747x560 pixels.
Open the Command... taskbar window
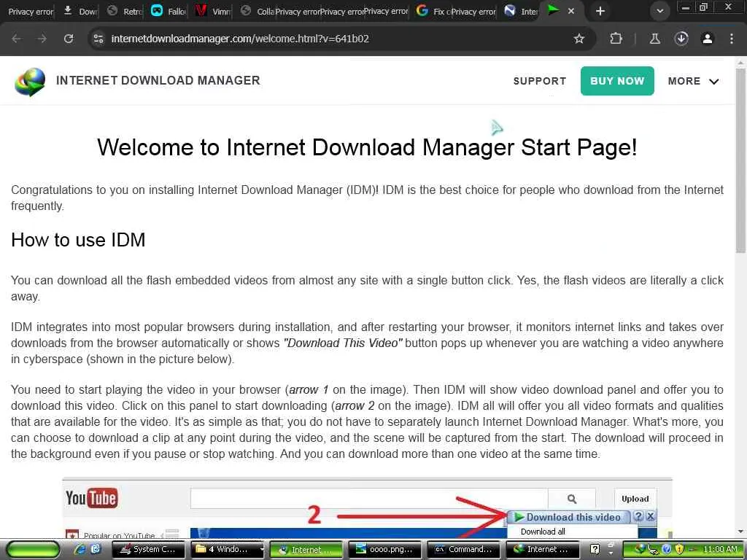[463, 550]
